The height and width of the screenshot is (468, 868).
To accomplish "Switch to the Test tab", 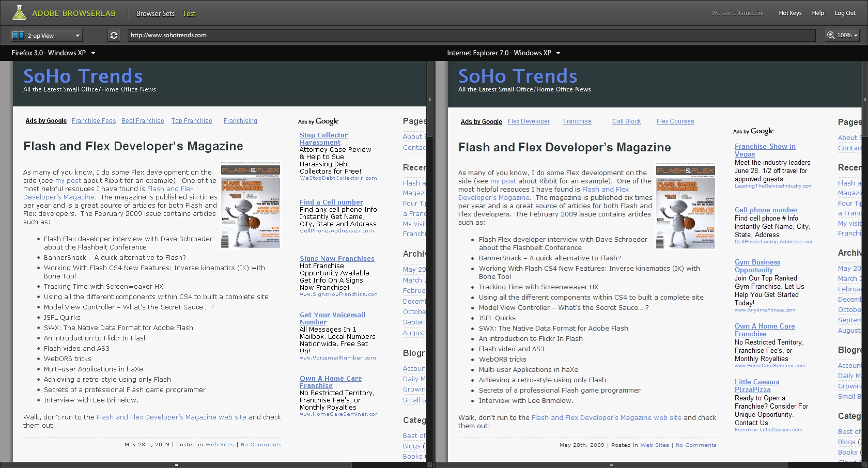I will (x=189, y=13).
